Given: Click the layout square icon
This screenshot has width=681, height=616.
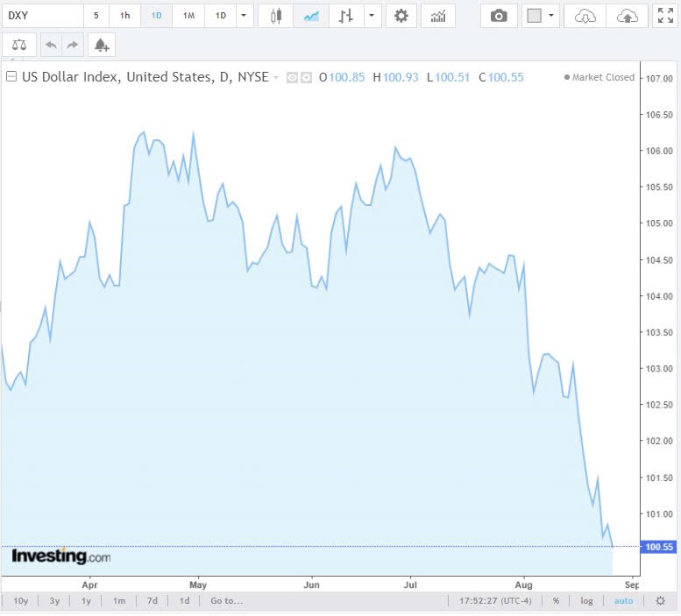Looking at the screenshot, I should pos(534,16).
